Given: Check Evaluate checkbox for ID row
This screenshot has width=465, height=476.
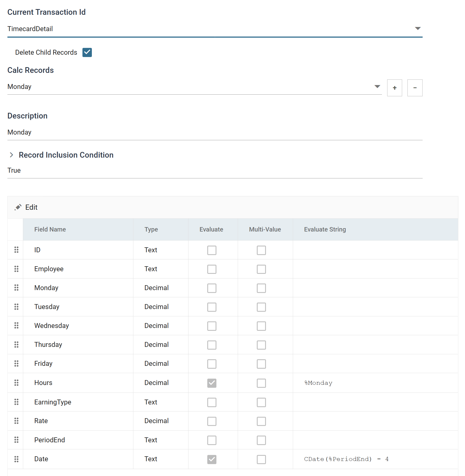Looking at the screenshot, I should pyautogui.click(x=212, y=250).
